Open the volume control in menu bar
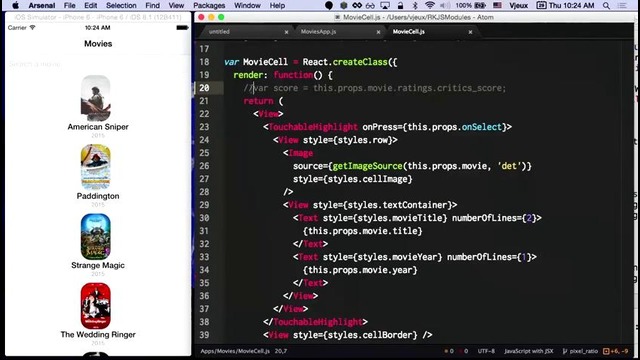Image resolution: width=640 pixels, height=360 pixels. click(x=445, y=5)
